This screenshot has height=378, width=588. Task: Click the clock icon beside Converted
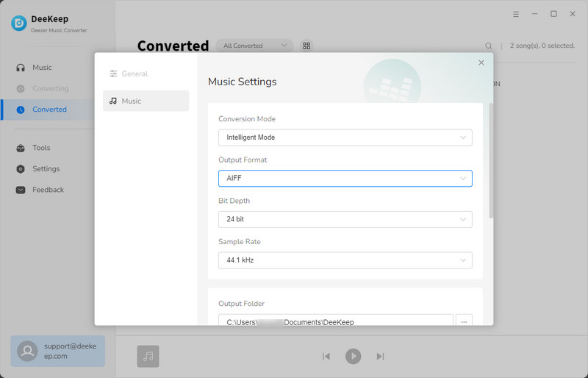(21, 110)
